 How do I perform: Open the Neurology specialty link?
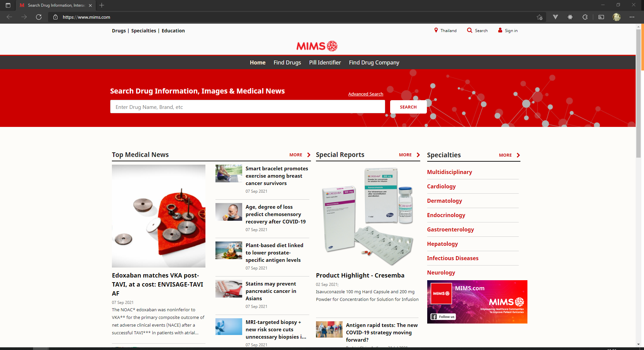[441, 273]
